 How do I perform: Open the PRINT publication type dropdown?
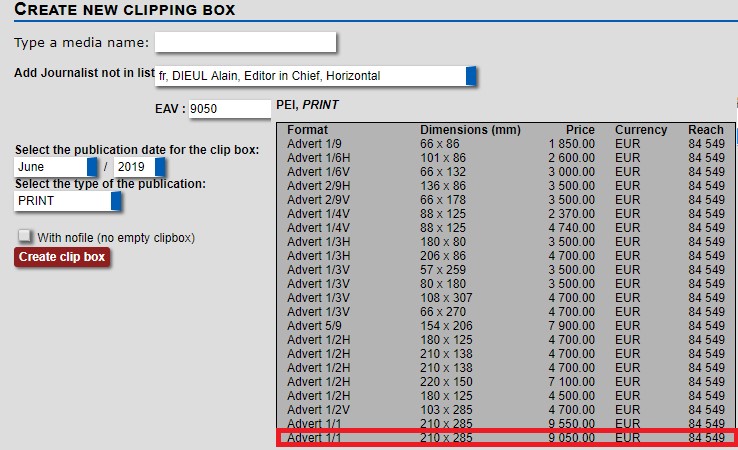[x=68, y=201]
